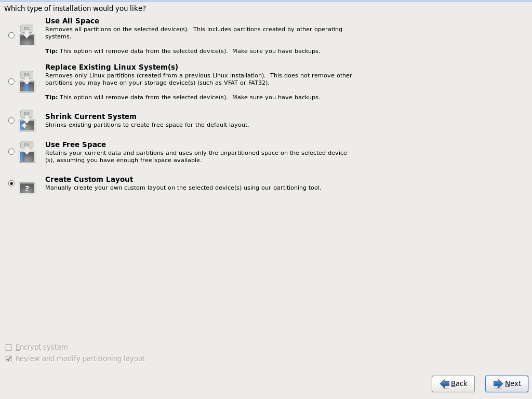Click the Create Custom Layout heading

click(x=89, y=179)
